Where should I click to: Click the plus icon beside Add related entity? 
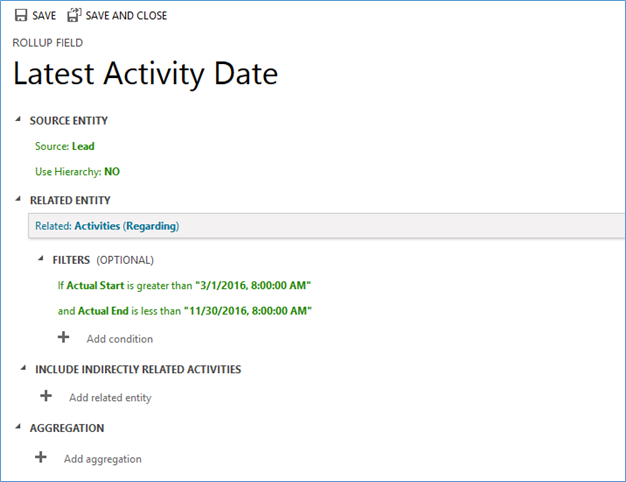point(46,396)
